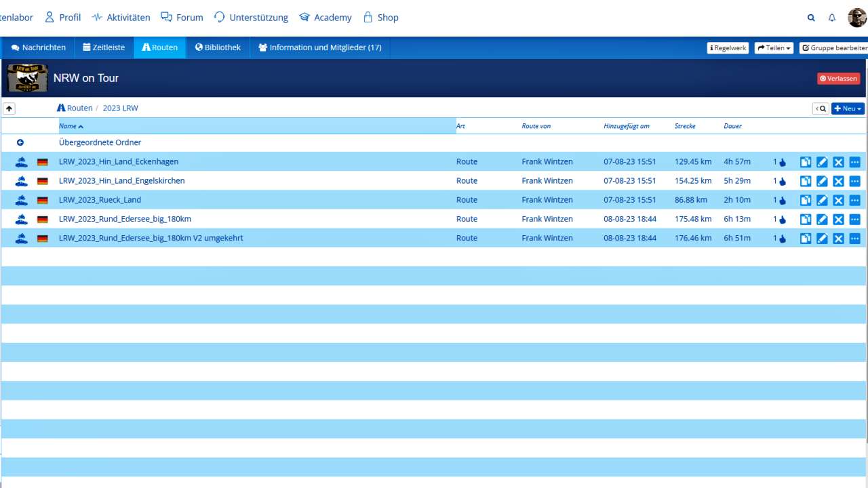Sort routes by Strecke column
The width and height of the screenshot is (868, 488).
click(x=685, y=126)
